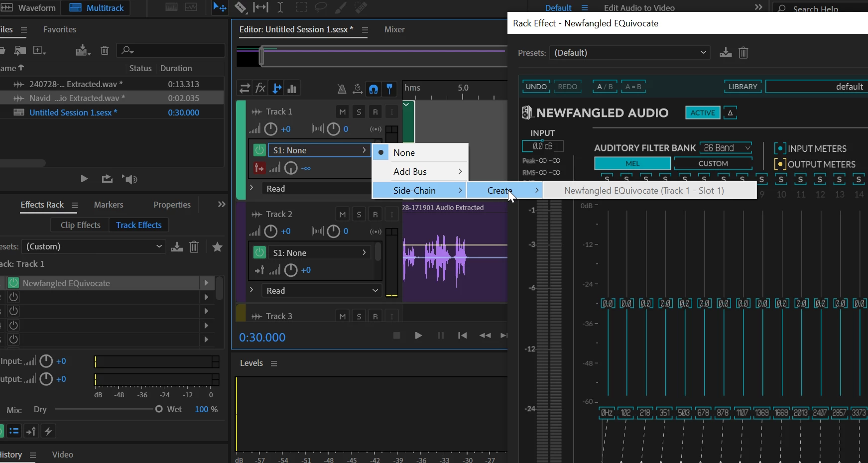The height and width of the screenshot is (463, 868).
Task: Open Track 1 S1 send dropdown
Action: click(x=320, y=150)
